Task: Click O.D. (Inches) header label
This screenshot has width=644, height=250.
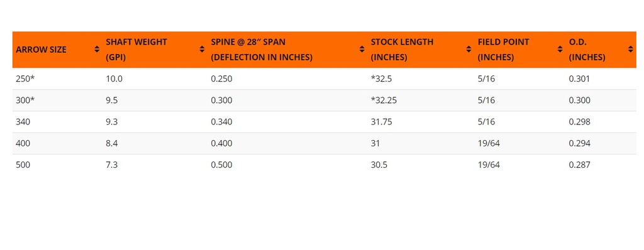Action: click(x=587, y=50)
